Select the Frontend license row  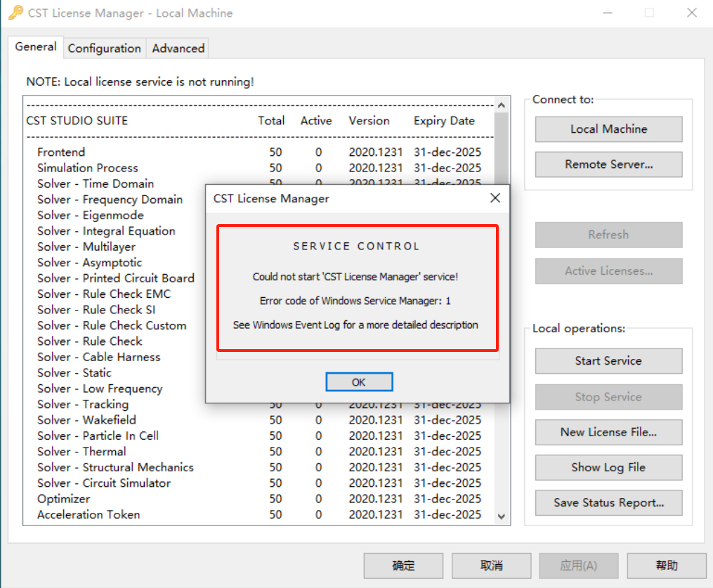[x=259, y=152]
